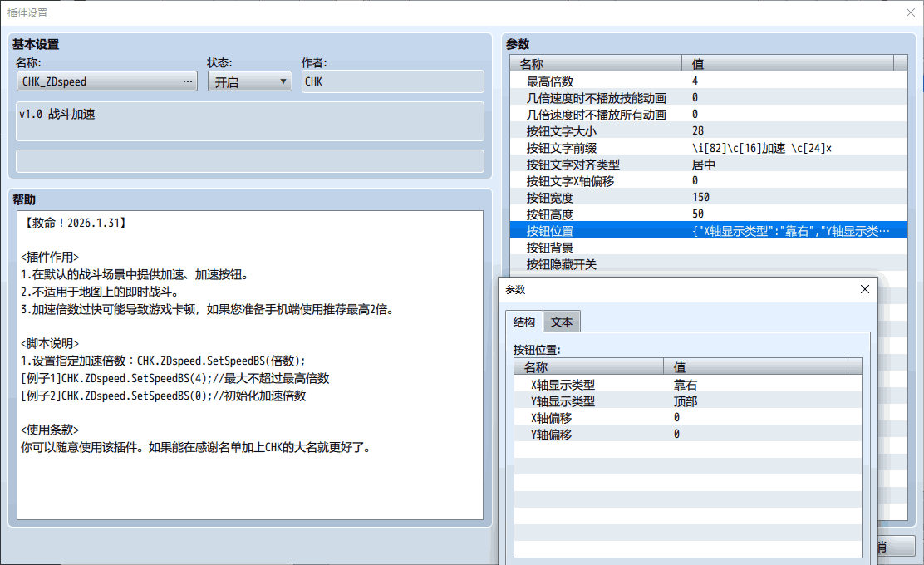Close the 参数 sub-dialog
This screenshot has height=565, width=924.
tap(864, 289)
